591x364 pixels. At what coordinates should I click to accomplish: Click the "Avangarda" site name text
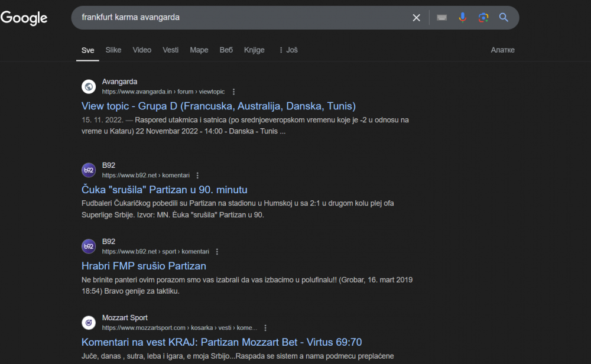point(119,82)
